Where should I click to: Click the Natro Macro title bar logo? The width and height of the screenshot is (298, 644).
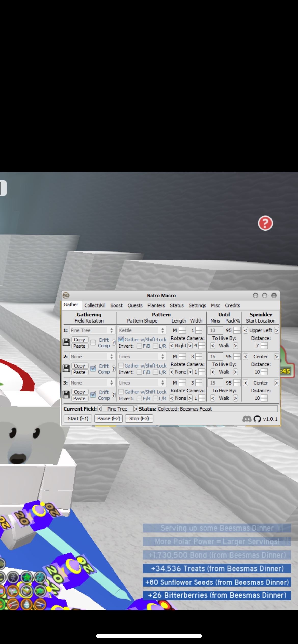pos(66,295)
